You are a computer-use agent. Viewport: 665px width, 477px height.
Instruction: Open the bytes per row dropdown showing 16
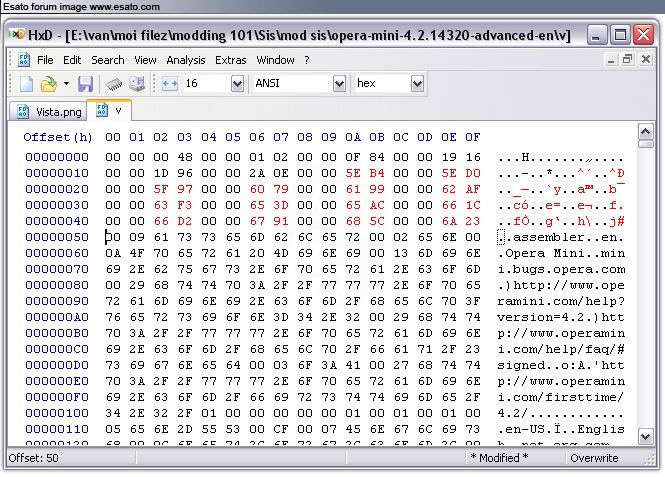(x=237, y=84)
